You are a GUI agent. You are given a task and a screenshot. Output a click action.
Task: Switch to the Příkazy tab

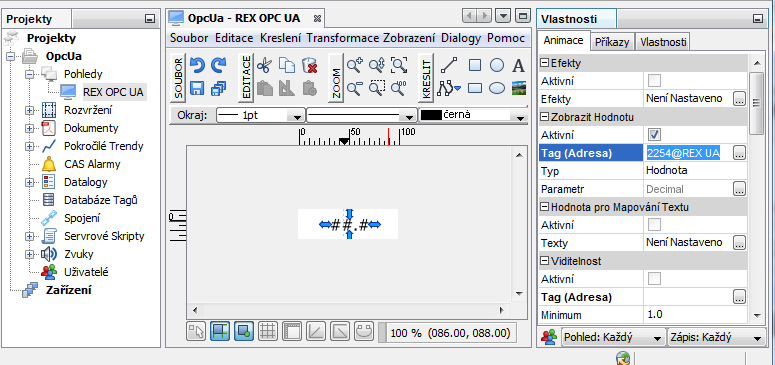coord(612,42)
